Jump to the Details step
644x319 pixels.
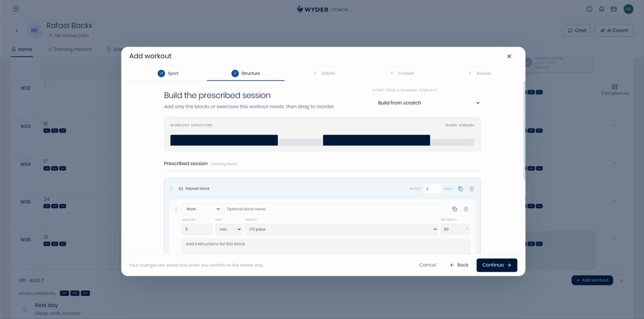324,74
